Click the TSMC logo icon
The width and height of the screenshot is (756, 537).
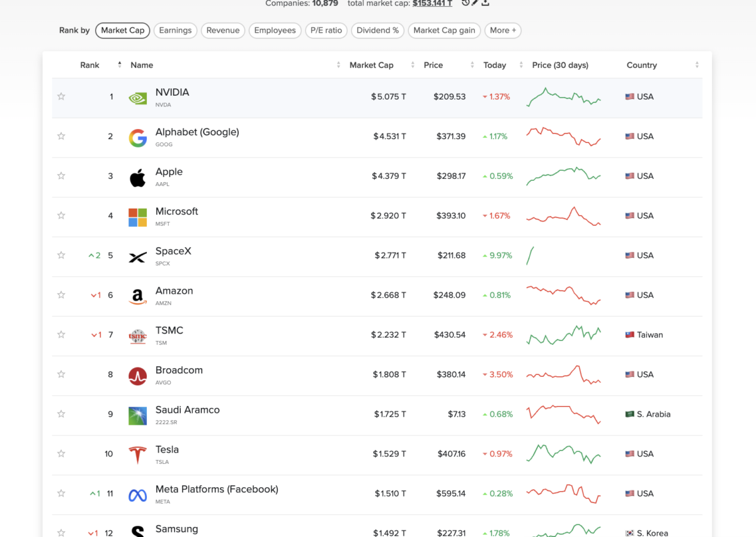[x=138, y=337]
